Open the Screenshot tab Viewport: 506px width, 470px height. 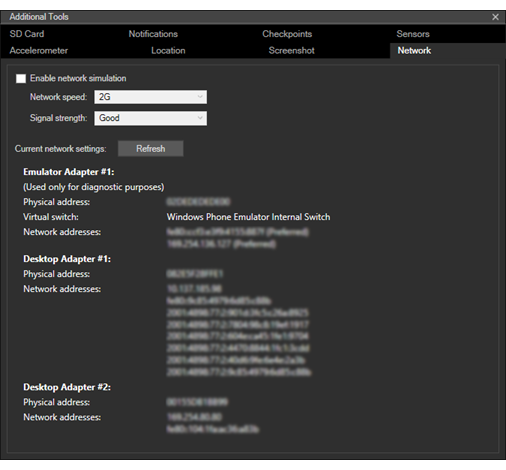tap(291, 50)
